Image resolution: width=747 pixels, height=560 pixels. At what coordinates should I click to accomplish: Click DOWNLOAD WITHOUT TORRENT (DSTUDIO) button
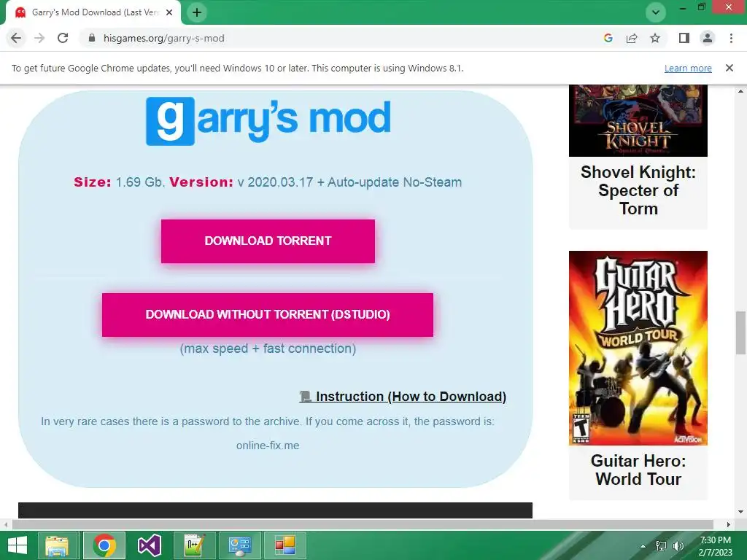pos(268,315)
